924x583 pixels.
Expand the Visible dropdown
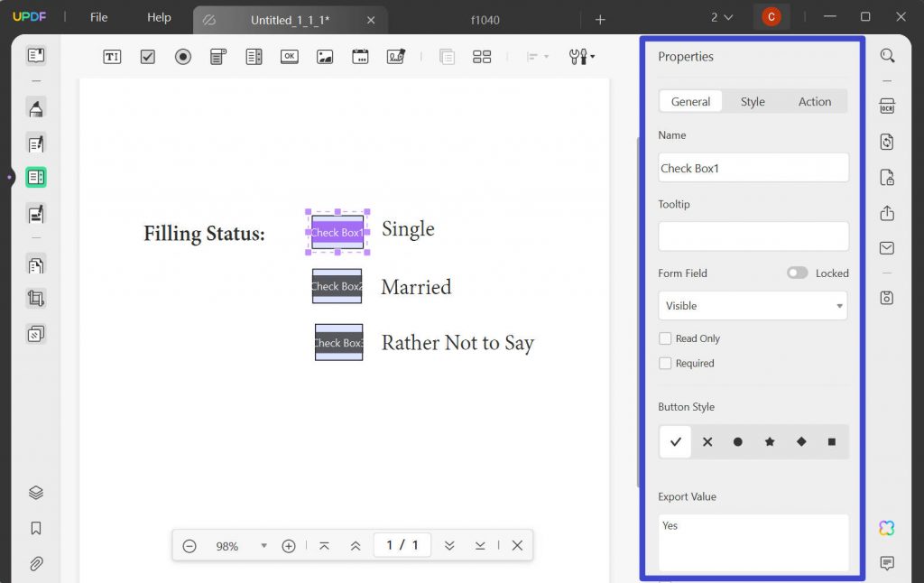pos(753,306)
